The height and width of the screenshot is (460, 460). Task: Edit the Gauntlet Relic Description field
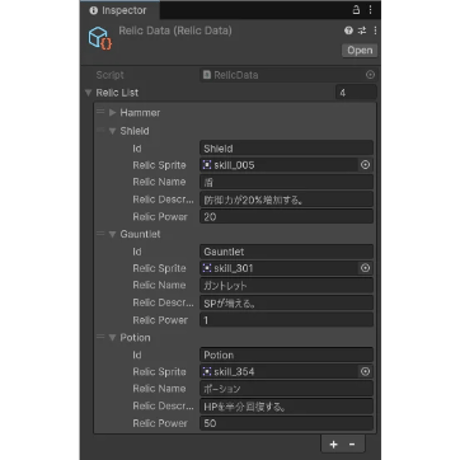(x=286, y=303)
